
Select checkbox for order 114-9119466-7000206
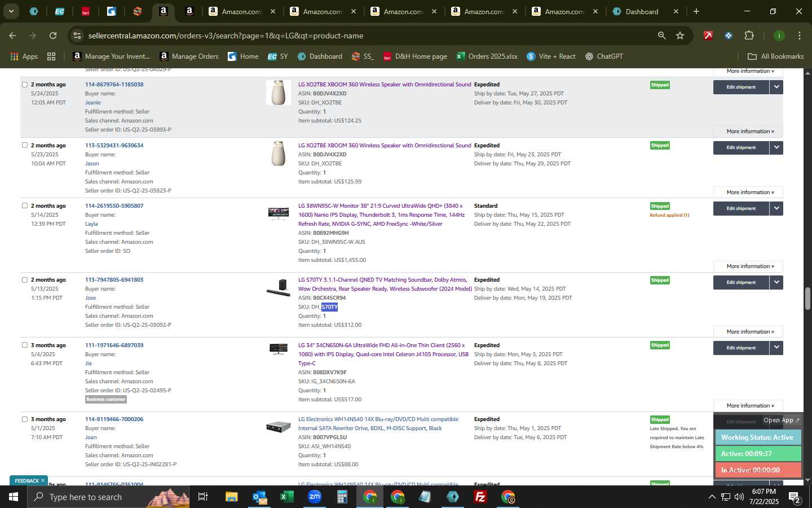(x=24, y=419)
